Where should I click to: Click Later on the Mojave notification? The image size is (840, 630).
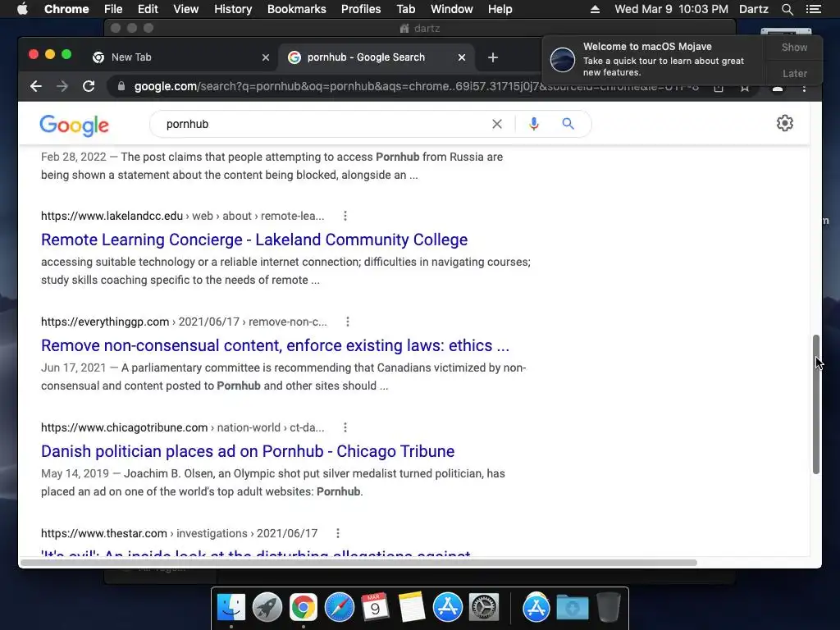[794, 73]
